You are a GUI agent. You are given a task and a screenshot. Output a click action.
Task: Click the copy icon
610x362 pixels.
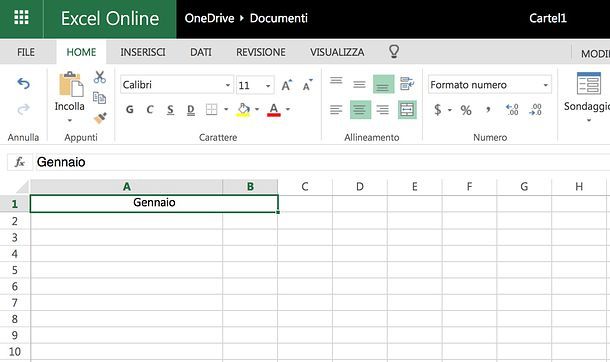100,98
